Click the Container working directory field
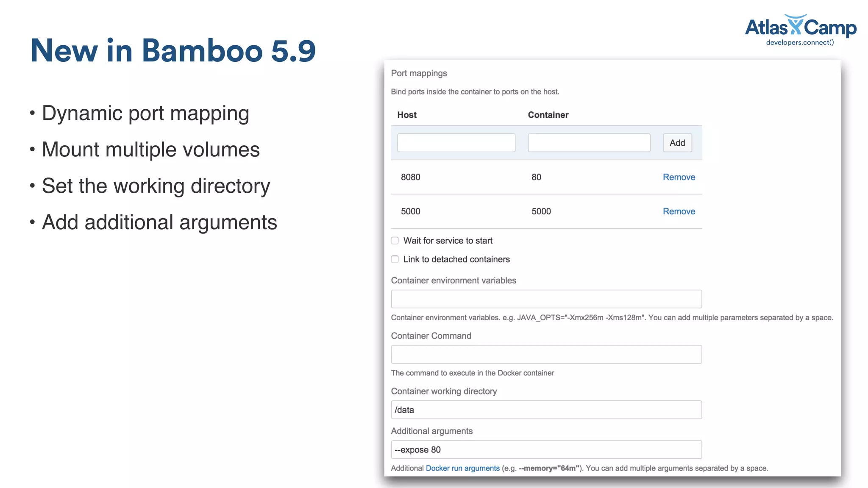 (x=546, y=410)
